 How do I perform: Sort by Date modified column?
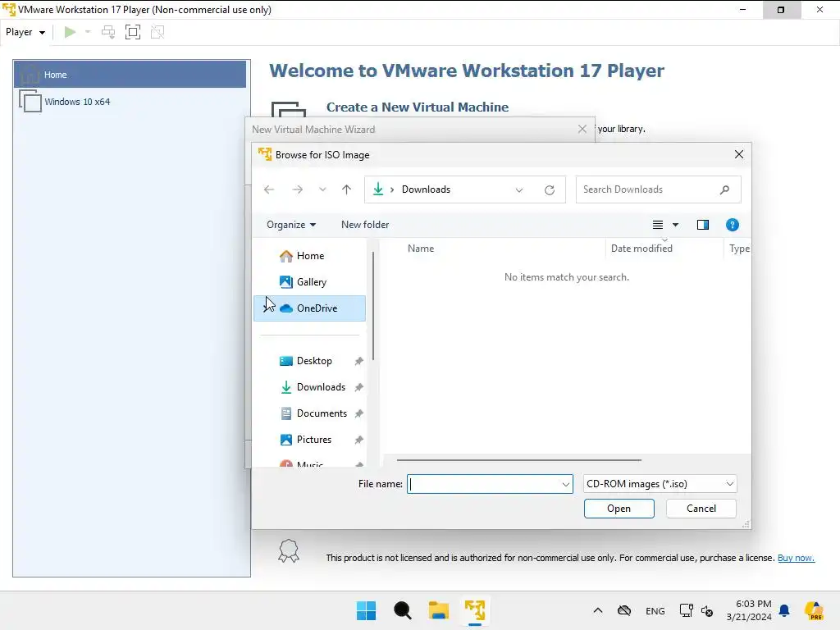tap(641, 249)
